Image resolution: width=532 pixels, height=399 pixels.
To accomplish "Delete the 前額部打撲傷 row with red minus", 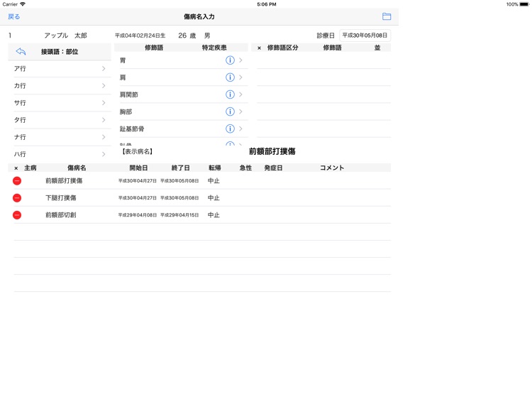I will tap(17, 180).
